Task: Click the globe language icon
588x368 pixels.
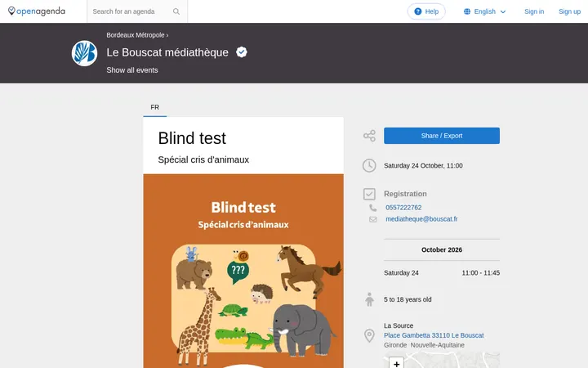Action: pos(467,11)
